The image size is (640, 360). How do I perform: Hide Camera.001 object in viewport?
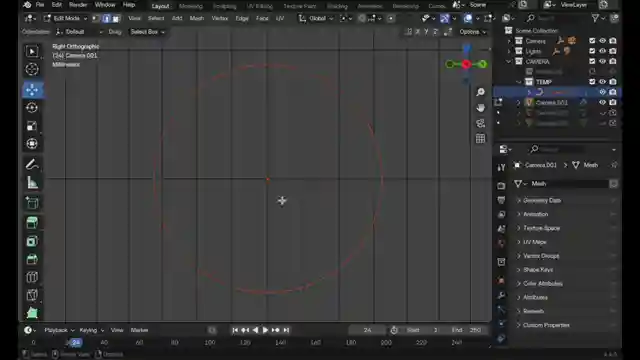click(x=602, y=102)
